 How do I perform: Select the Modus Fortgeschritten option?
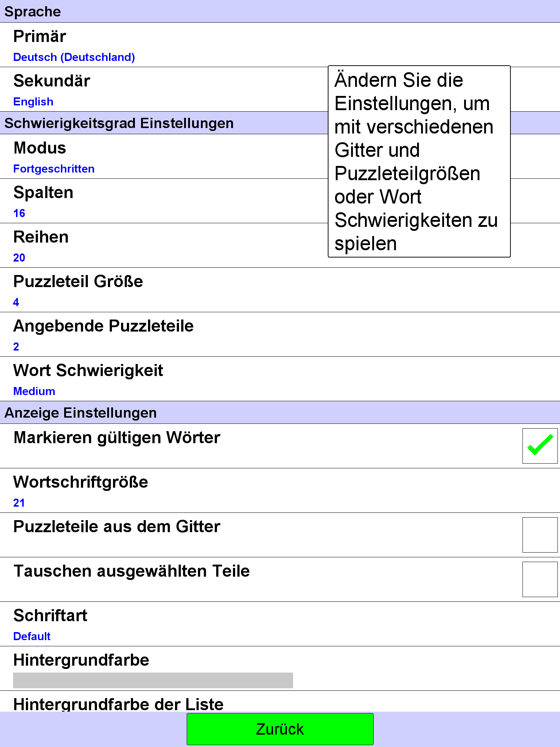click(x=164, y=156)
